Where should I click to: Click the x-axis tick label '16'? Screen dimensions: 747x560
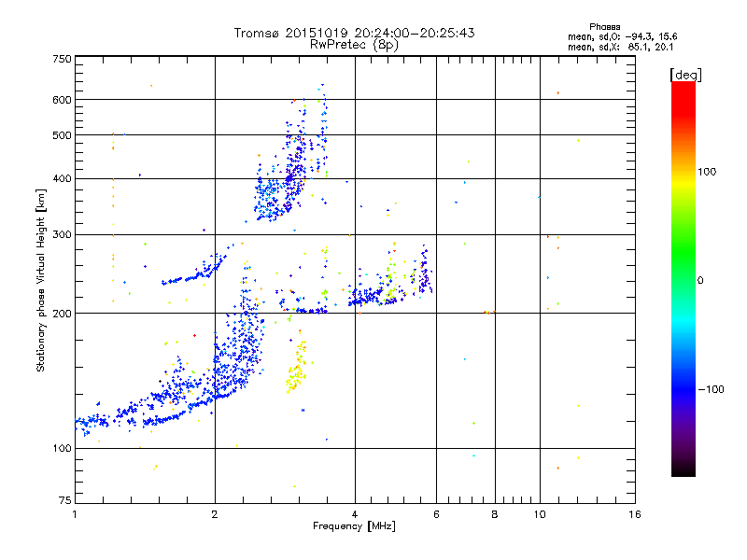635,514
